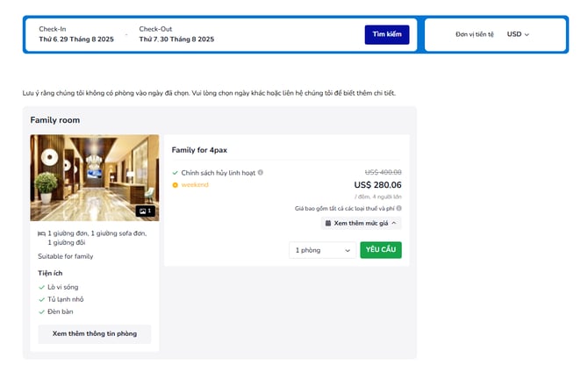Image resolution: width=588 pixels, height=365 pixels.
Task: Open Xem thêm thông tin phòng details
Action: click(x=95, y=333)
